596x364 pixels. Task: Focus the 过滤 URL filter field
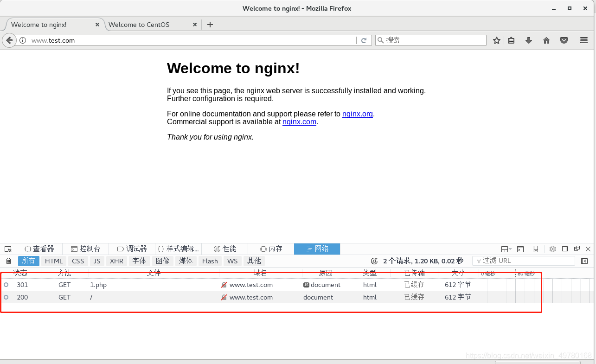coord(523,261)
